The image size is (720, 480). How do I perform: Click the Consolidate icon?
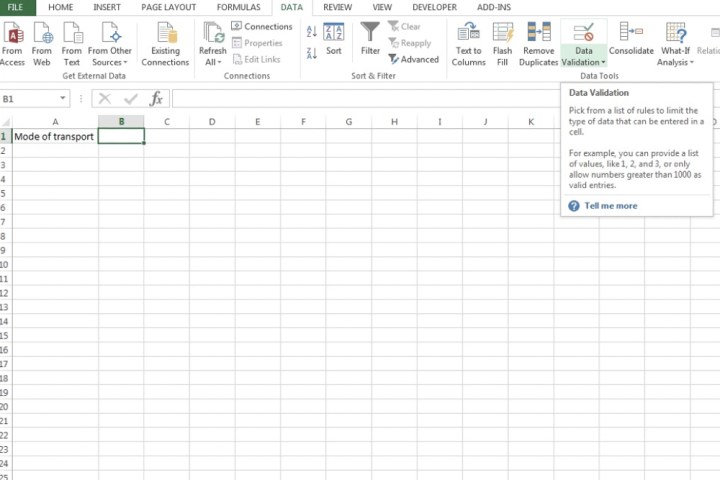pos(631,34)
